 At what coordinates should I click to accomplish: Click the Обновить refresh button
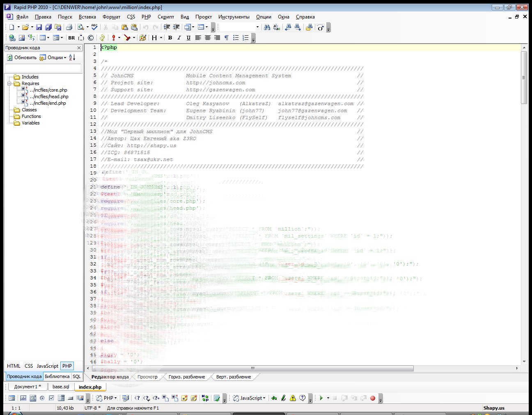click(x=22, y=58)
